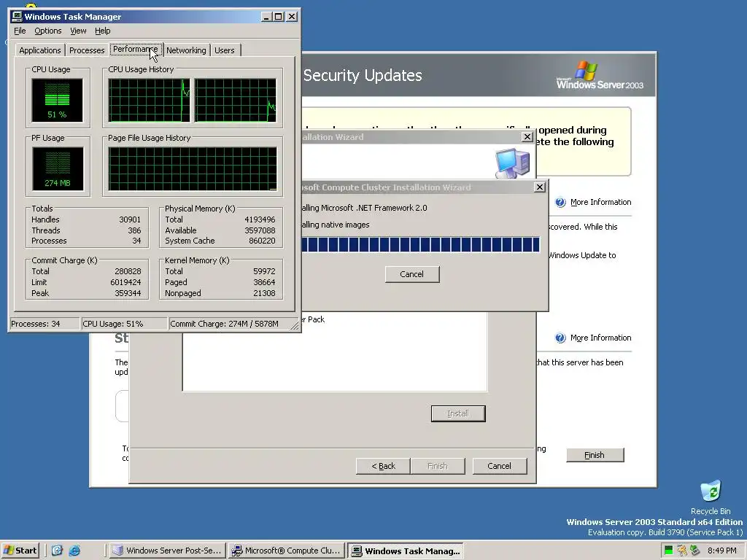
Task: Launch Internet Explorer from quick launch
Action: tap(75, 551)
